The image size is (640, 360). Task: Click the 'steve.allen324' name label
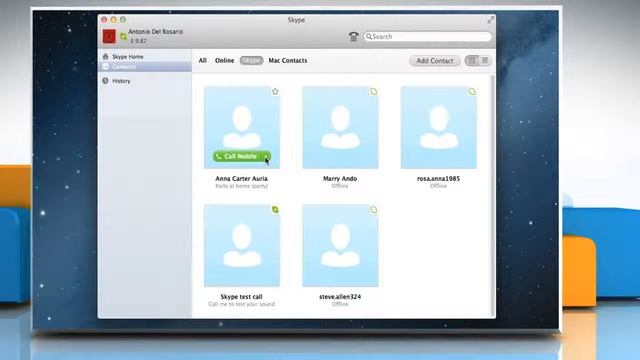[340, 297]
